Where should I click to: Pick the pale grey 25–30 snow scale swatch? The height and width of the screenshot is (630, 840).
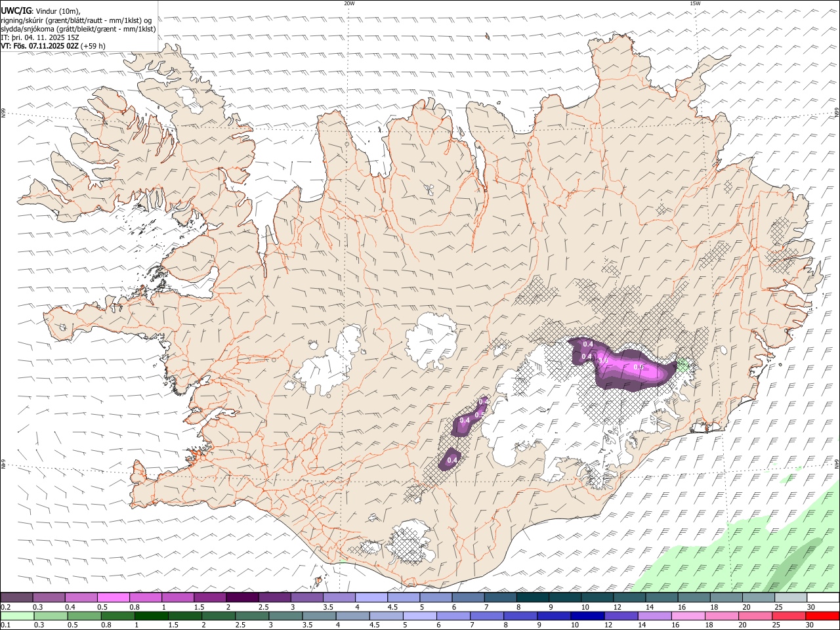pos(791,597)
